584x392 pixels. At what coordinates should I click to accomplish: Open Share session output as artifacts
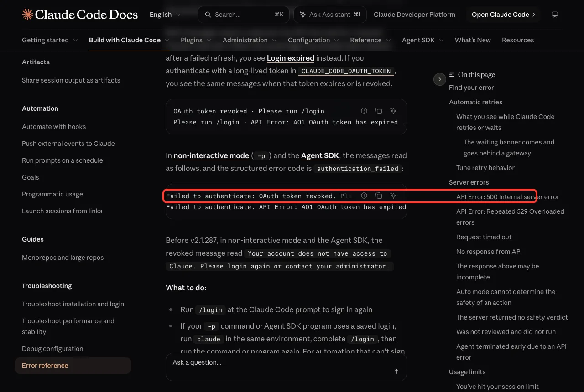(71, 80)
